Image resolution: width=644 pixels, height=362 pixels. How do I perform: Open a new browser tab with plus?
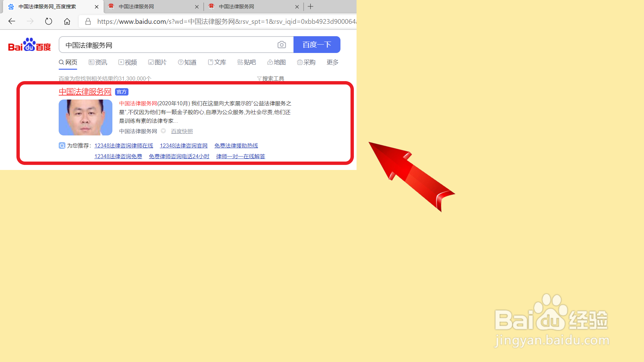(x=311, y=6)
